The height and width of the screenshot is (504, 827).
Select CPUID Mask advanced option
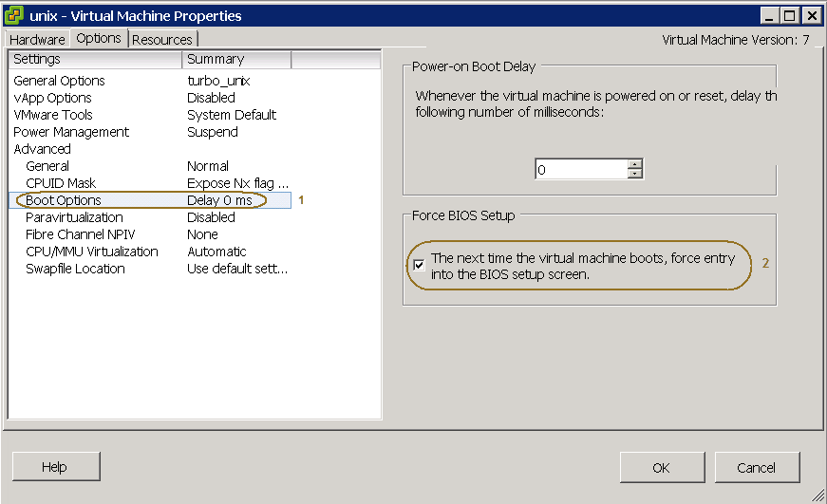point(61,183)
